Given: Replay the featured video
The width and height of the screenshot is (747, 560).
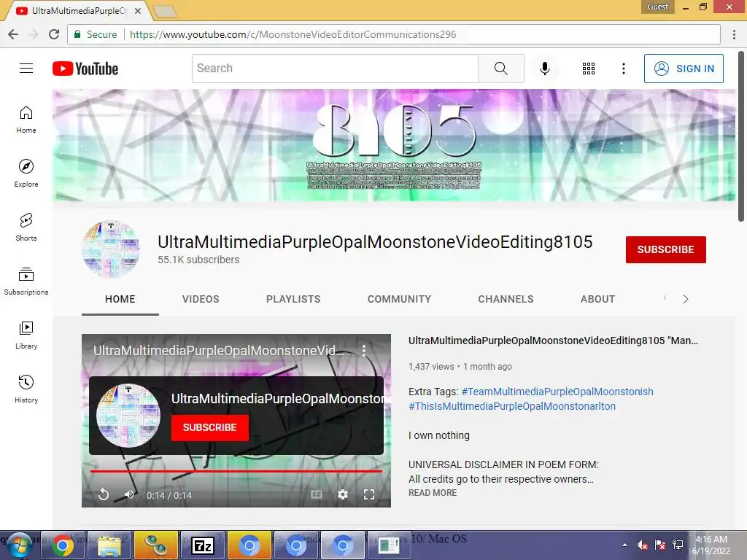Looking at the screenshot, I should point(104,494).
